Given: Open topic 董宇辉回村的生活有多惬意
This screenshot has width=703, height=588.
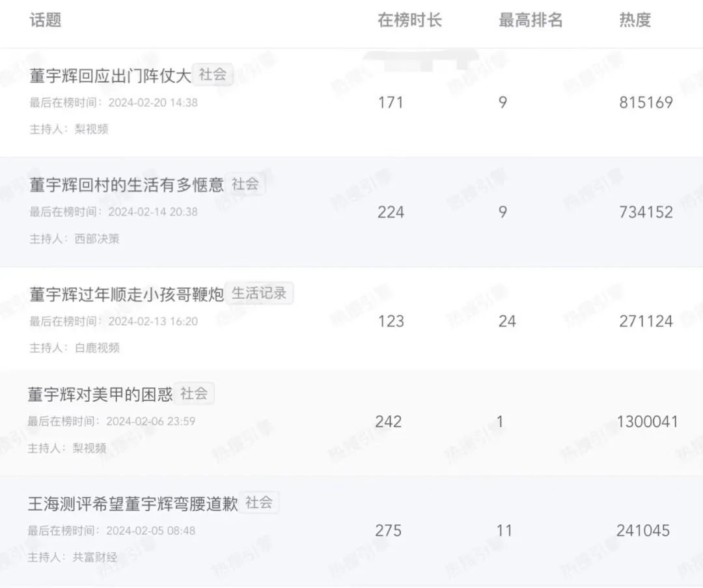Looking at the screenshot, I should 126,185.
